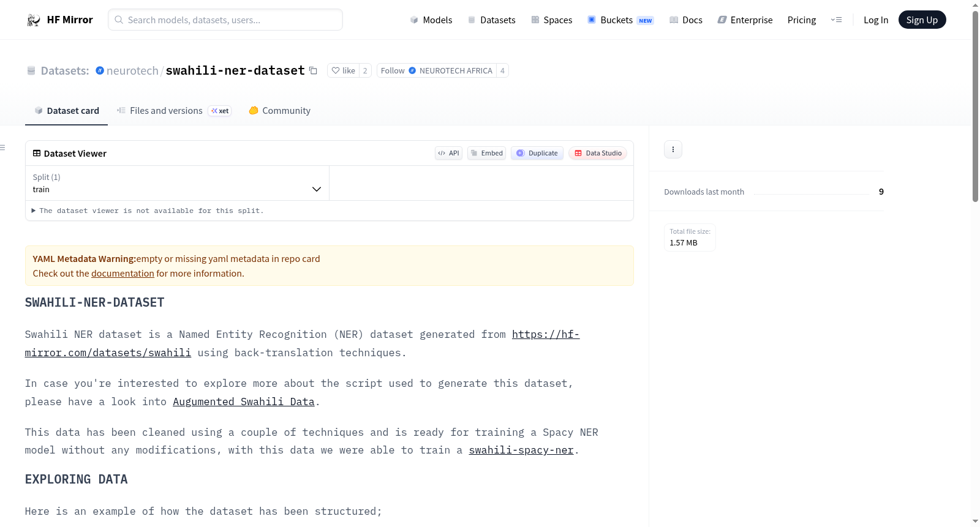Open Data Studio
Screen dimensions: 980x527
pos(598,153)
